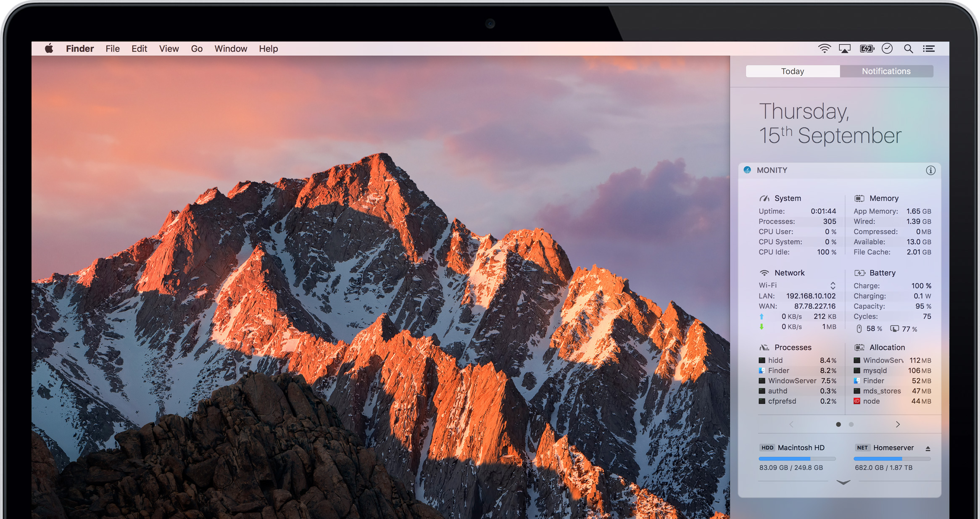Go to next Monity page arrow
Image resolution: width=980 pixels, height=519 pixels.
pyautogui.click(x=898, y=424)
